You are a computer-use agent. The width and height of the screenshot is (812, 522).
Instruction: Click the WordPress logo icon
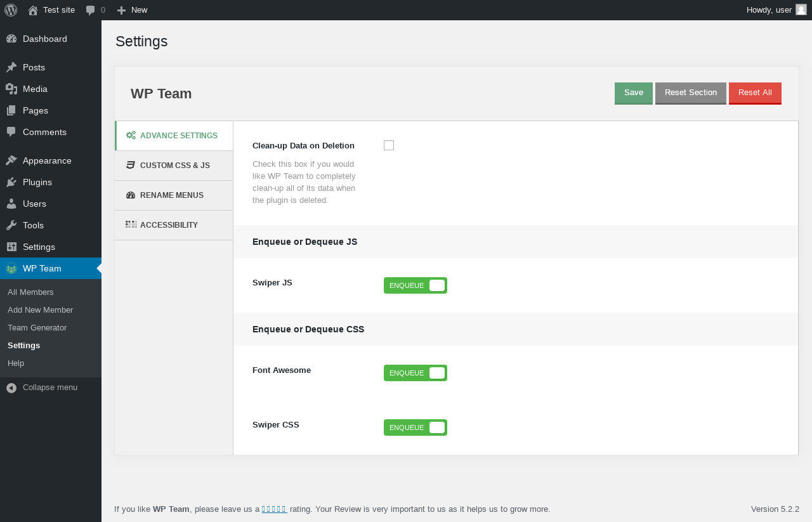[x=11, y=10]
